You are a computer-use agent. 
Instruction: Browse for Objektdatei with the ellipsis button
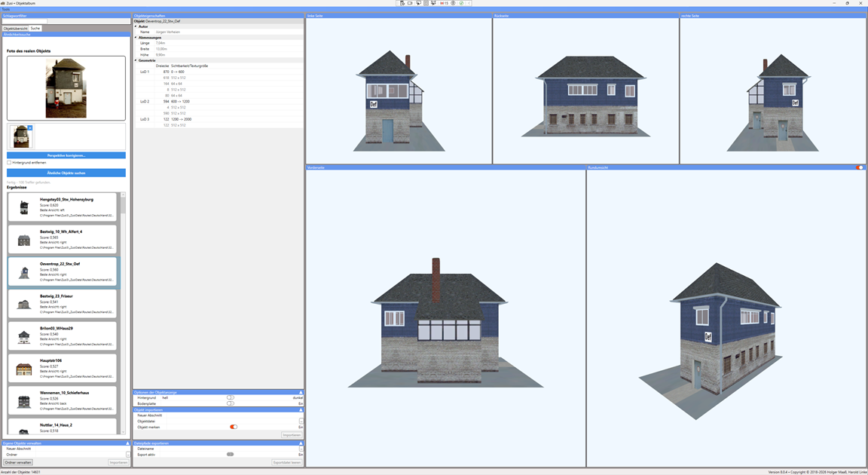click(x=301, y=421)
